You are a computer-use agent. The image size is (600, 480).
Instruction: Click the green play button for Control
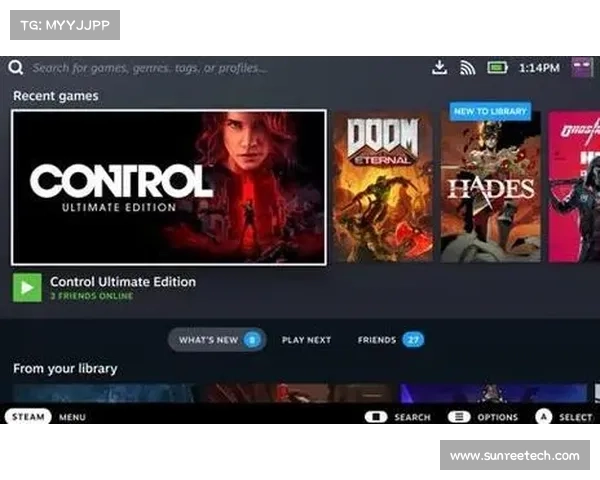(27, 287)
